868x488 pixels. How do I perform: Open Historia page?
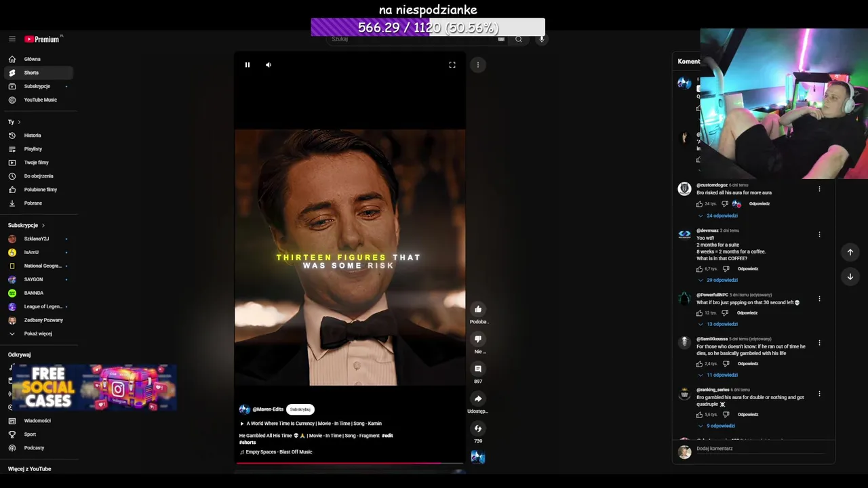click(x=39, y=136)
